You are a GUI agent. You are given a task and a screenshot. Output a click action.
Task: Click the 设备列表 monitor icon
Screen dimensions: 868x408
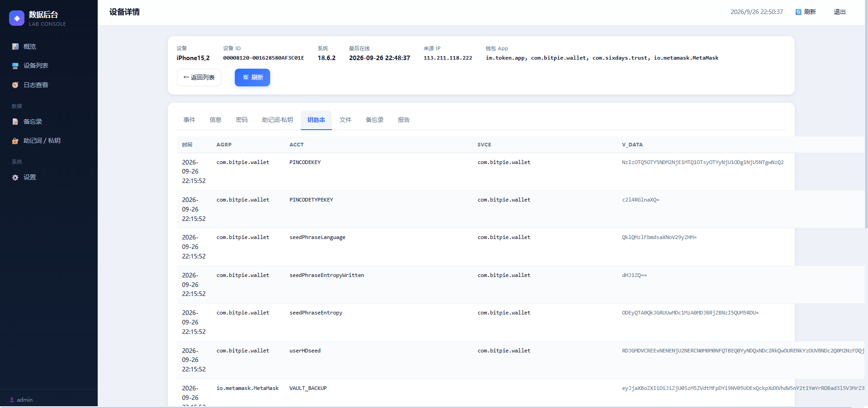pyautogui.click(x=15, y=66)
